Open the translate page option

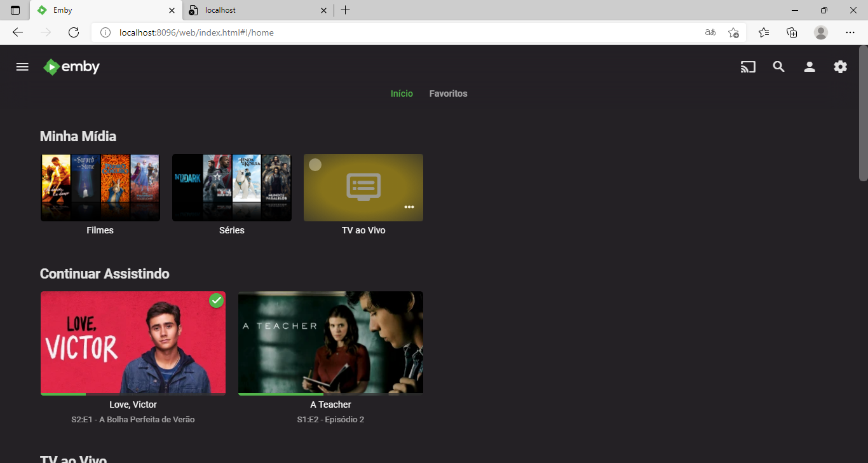(x=710, y=32)
